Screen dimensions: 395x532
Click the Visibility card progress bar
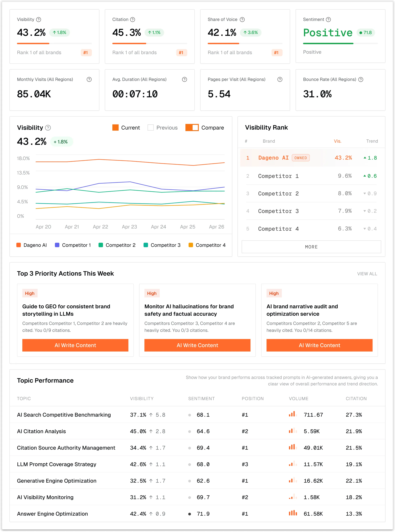pyautogui.click(x=54, y=43)
